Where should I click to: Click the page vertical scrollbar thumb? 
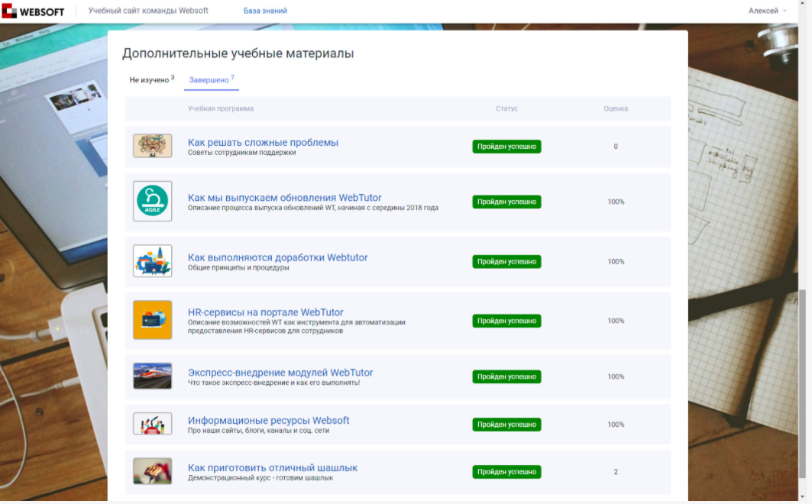coord(802,384)
